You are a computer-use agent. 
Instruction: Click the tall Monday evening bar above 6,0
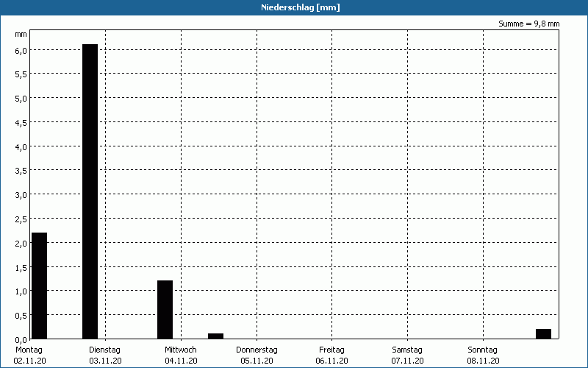tap(90, 191)
